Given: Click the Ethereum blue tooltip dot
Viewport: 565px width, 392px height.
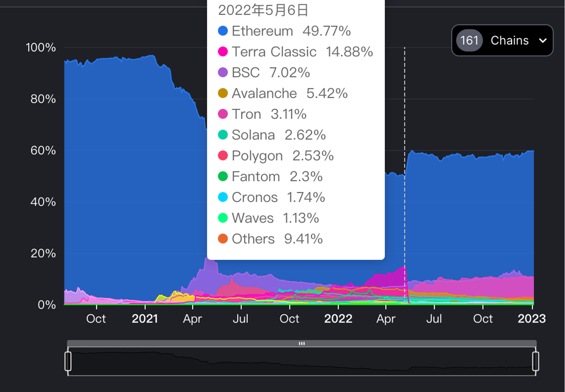Looking at the screenshot, I should click(223, 31).
